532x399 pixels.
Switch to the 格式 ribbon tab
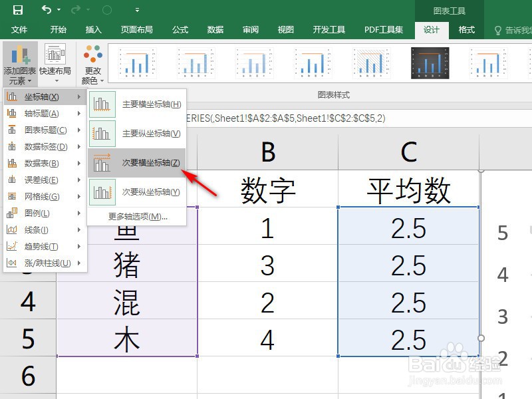tap(466, 29)
